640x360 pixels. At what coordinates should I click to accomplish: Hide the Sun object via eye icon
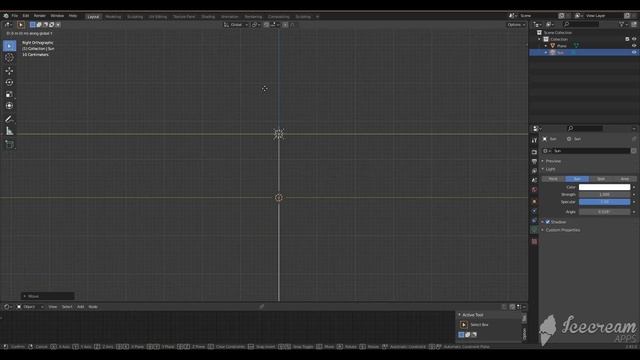tap(634, 53)
